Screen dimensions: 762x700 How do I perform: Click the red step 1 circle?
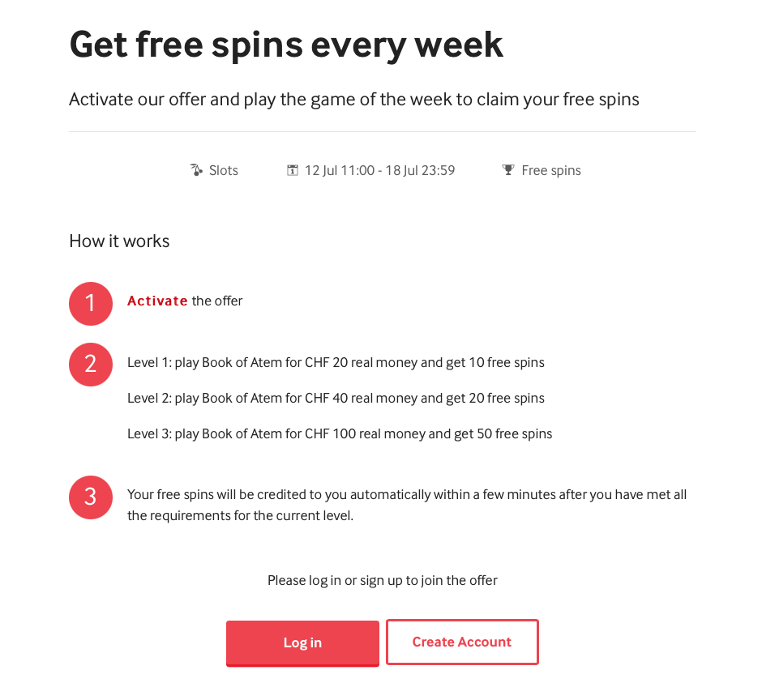91,303
